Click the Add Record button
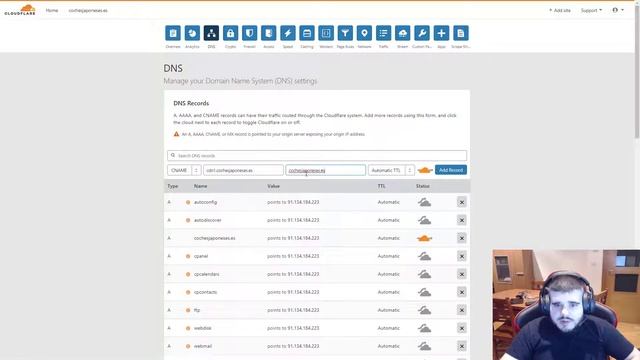Image resolution: width=640 pixels, height=360 pixels. pyautogui.click(x=451, y=170)
